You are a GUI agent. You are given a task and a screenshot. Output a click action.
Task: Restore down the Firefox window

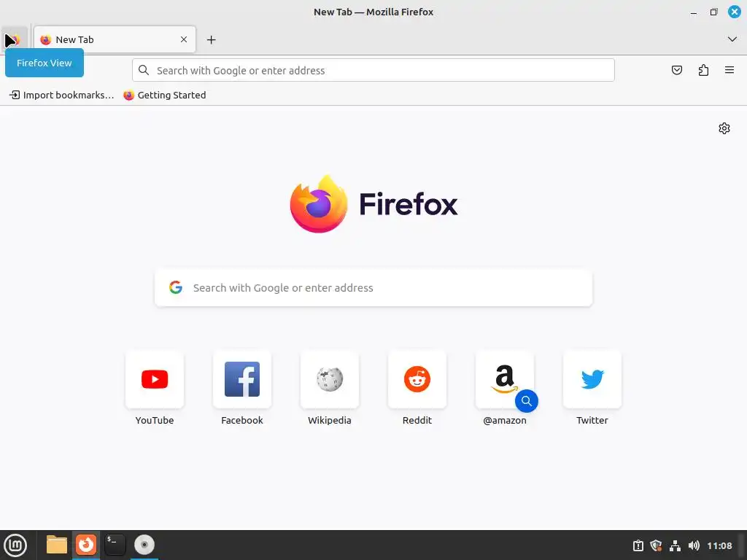click(x=713, y=12)
